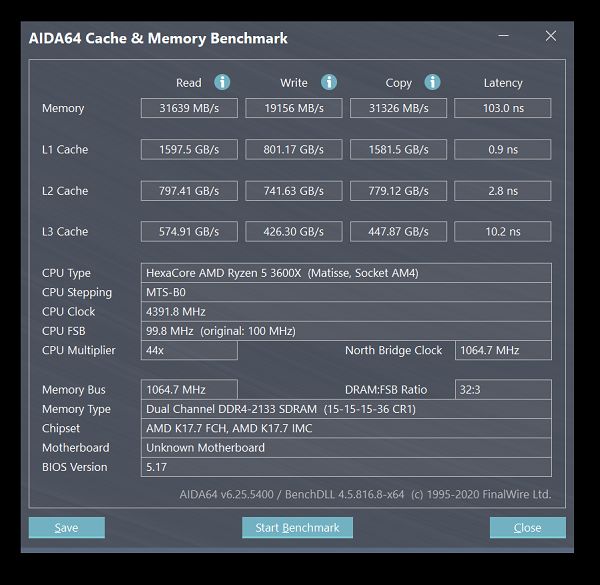Click L1 Cache Read value 1597.5 GB/s
The height and width of the screenshot is (585, 600).
[189, 149]
